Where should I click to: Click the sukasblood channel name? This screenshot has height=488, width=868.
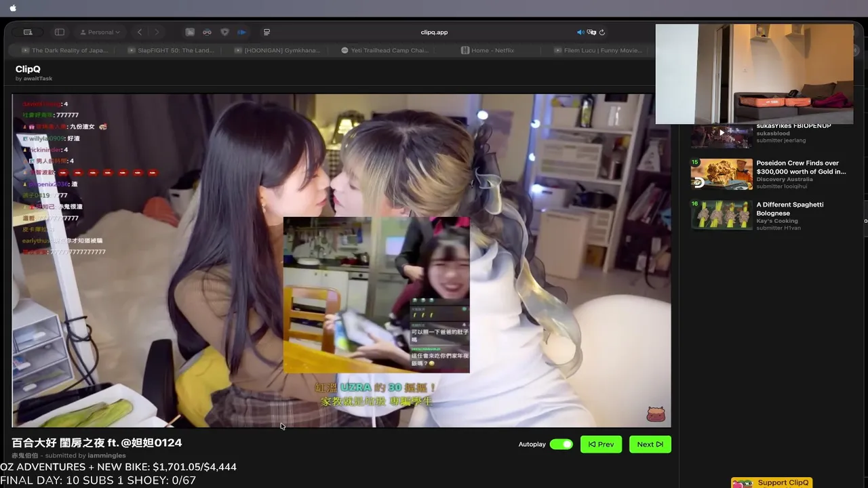773,134
